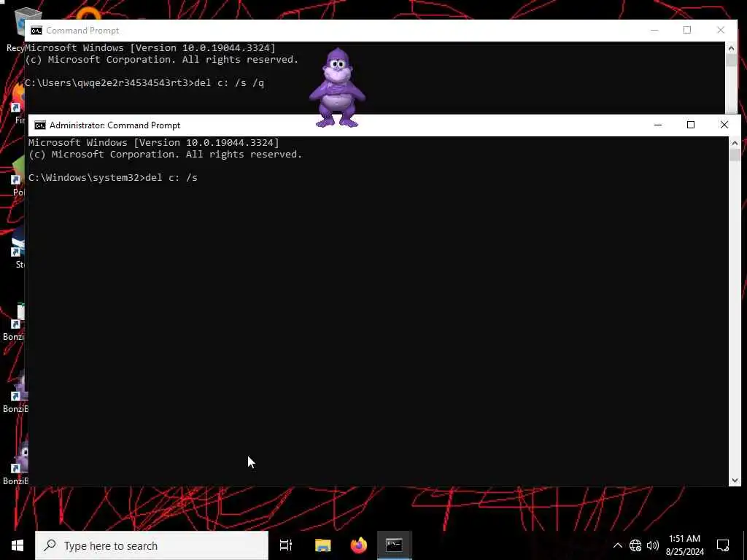Open File Explorer from the taskbar
This screenshot has width=747, height=560.
(x=322, y=545)
